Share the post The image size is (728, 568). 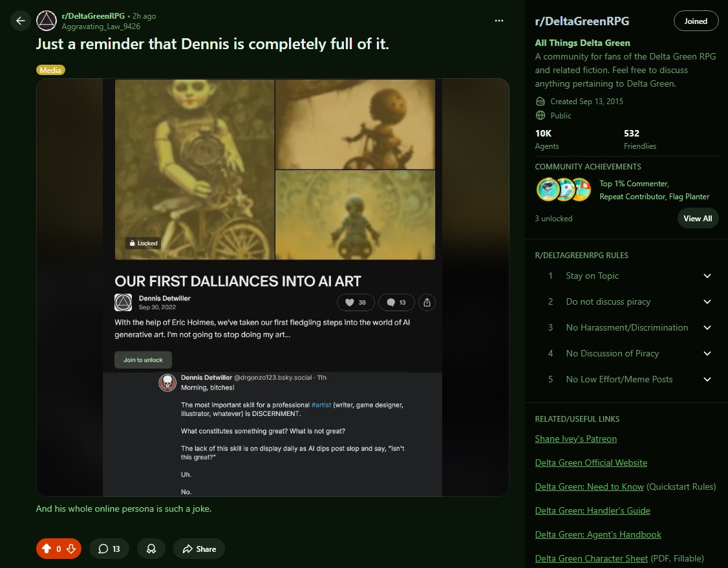point(199,549)
